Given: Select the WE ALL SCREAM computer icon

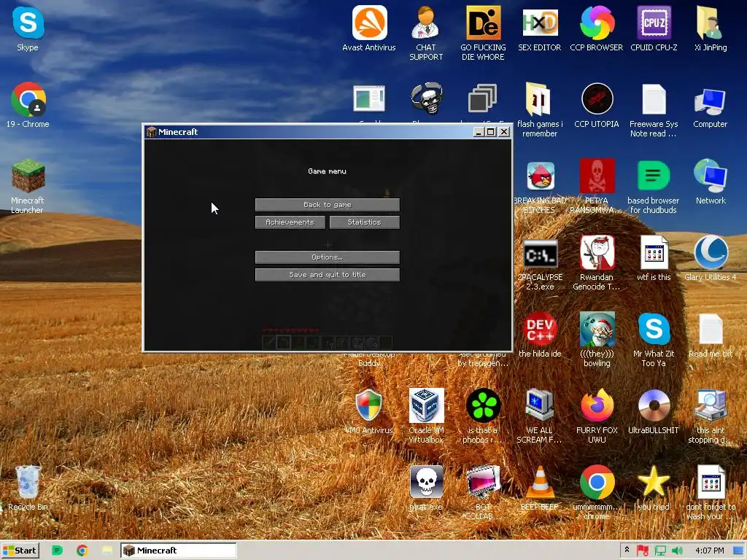Looking at the screenshot, I should click(x=540, y=416).
